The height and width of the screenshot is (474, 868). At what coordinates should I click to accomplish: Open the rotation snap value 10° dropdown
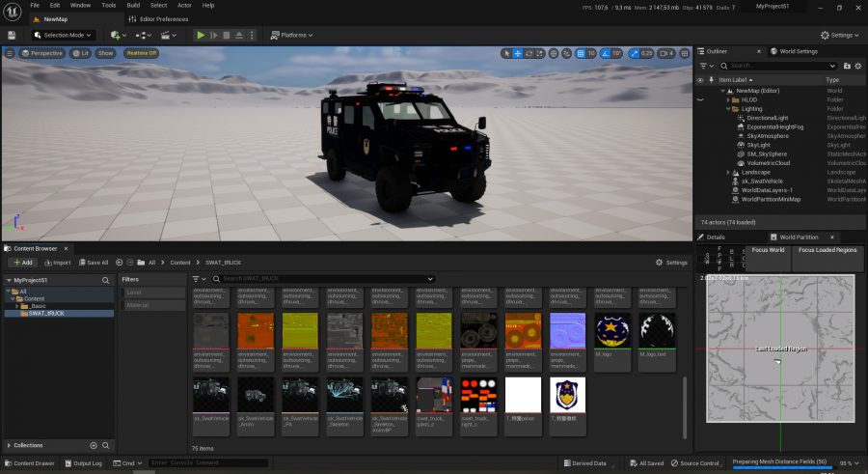(x=616, y=53)
